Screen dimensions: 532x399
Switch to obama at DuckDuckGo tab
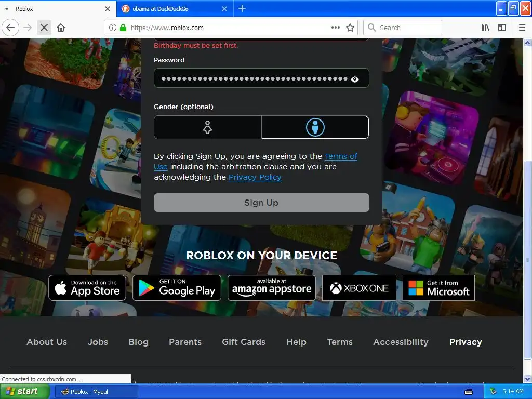pos(175,9)
